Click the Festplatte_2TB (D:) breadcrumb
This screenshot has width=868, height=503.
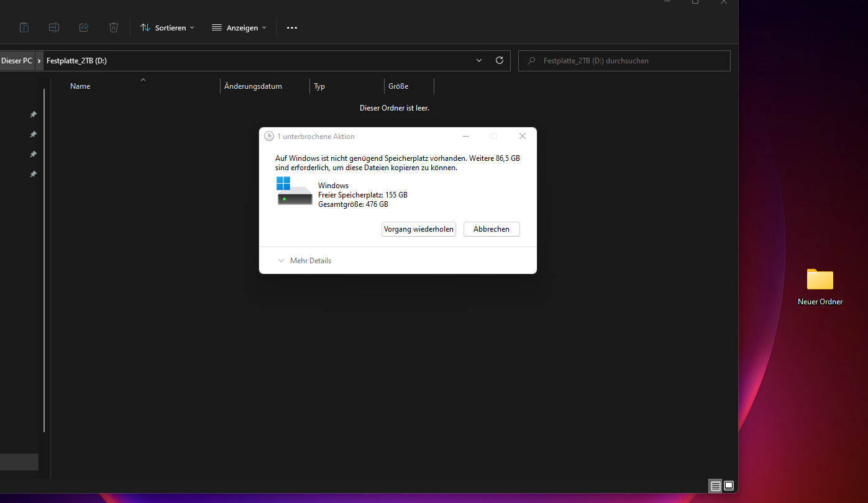click(76, 61)
